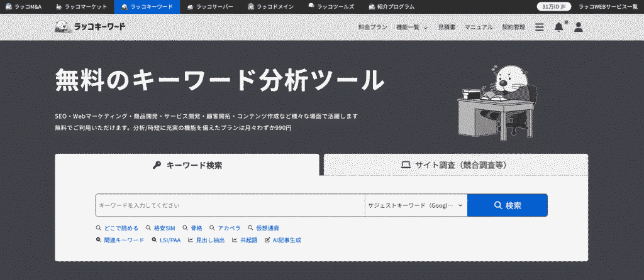This screenshot has height=280, width=644.
Task: Expand the 機能一覧 dropdown menu
Action: tap(412, 28)
